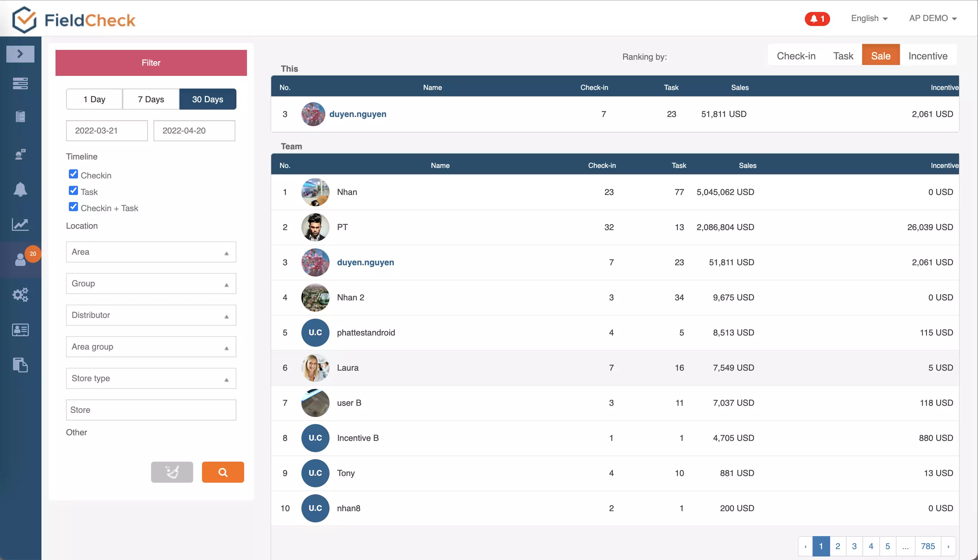Viewport: 978px width, 560px height.
Task: Click duyen.nguyen profile in team list
Action: pyautogui.click(x=365, y=262)
